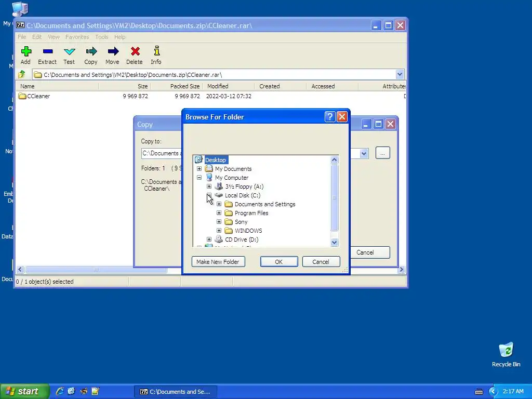Click the folder tree scroll down arrow
Image resolution: width=532 pixels, height=399 pixels.
[334, 242]
